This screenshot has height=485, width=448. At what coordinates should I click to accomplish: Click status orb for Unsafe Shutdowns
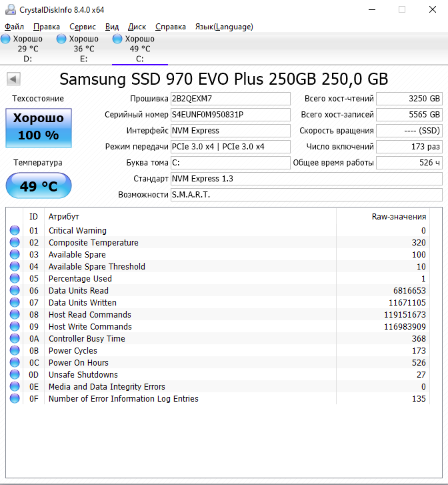tap(15, 374)
